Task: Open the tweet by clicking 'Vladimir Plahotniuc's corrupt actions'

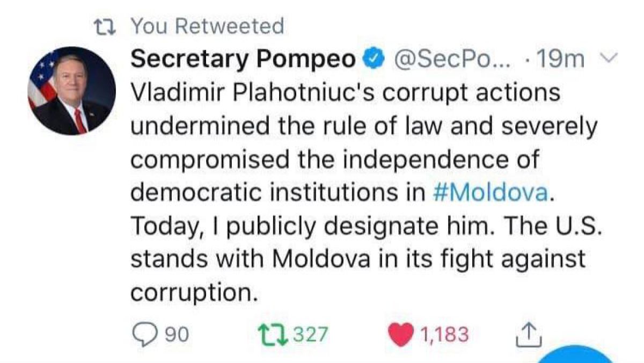Action: [346, 92]
